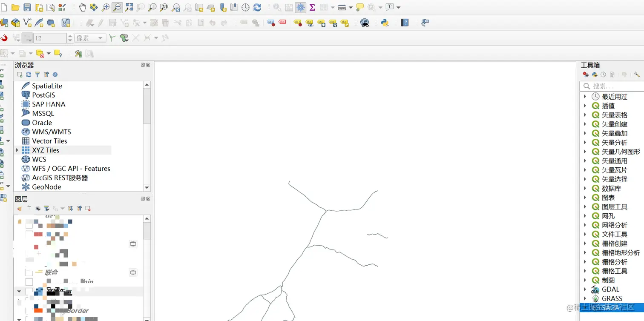Screen dimensions: 644x321
Task: Select SpatiaLite in the browser tree
Action: 47,86
